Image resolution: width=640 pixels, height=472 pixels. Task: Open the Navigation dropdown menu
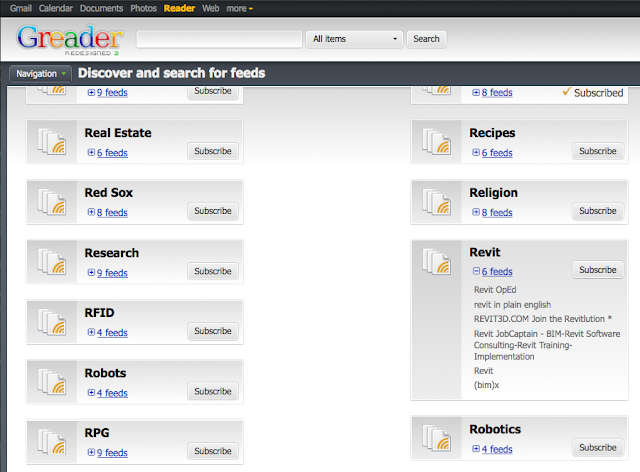40,74
